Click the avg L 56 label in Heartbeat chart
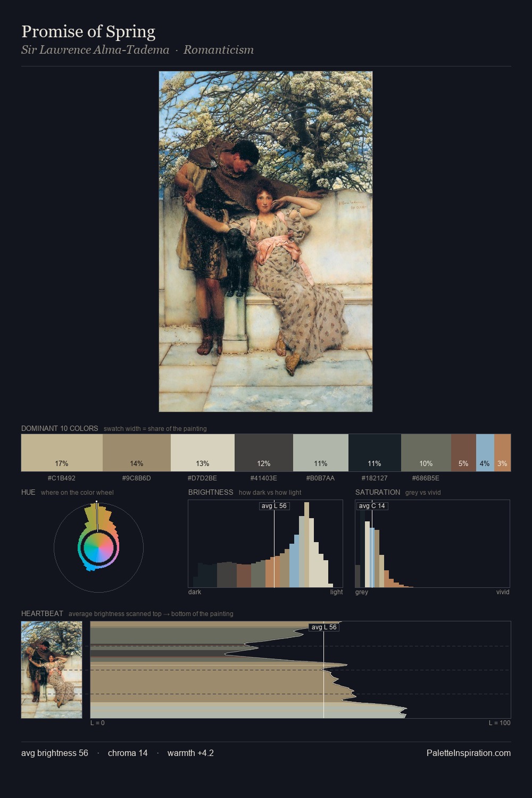The height and width of the screenshot is (798, 532). [324, 627]
